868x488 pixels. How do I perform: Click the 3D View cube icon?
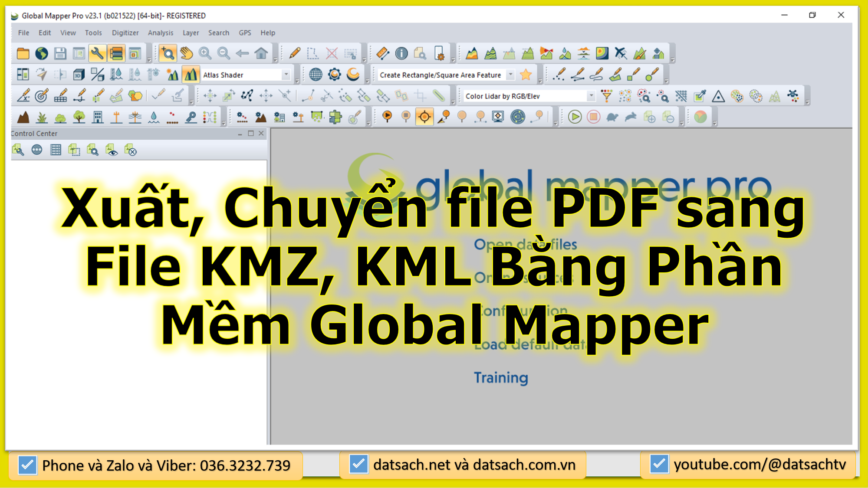79,75
